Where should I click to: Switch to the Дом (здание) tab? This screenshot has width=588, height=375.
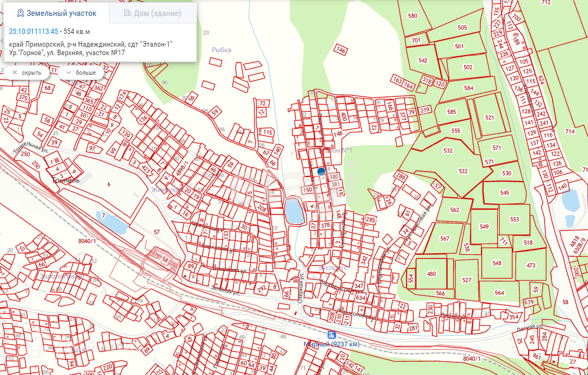point(152,13)
